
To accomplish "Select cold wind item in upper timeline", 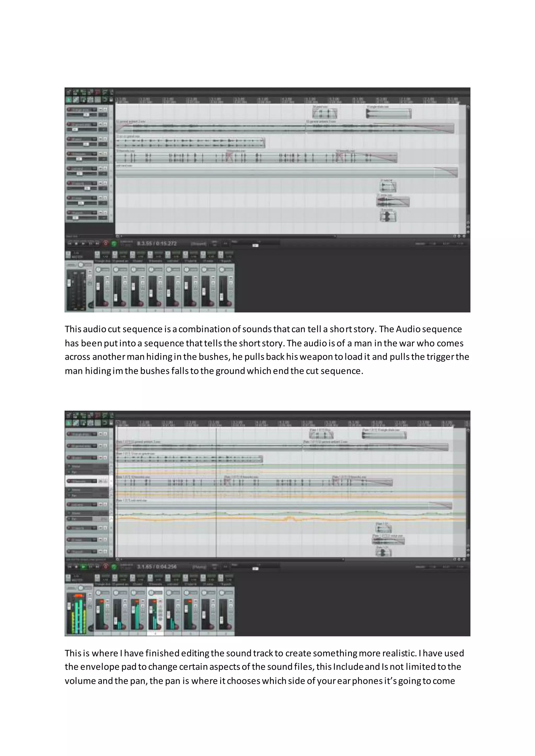I will (x=286, y=172).
